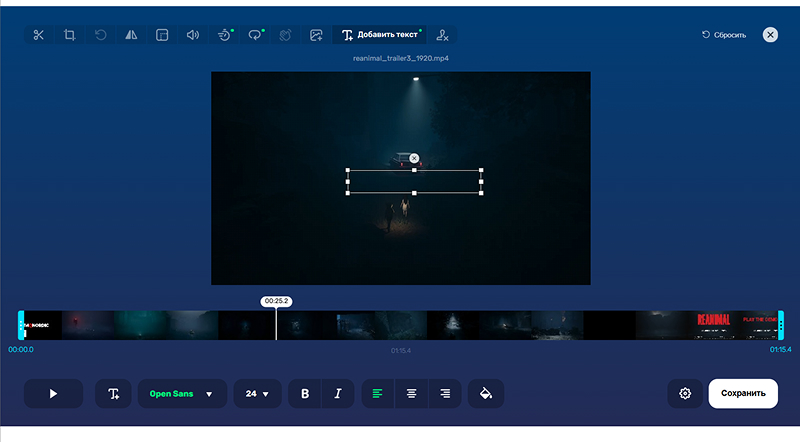Click the Сбросить reset button
The height and width of the screenshot is (442, 800).
pos(724,35)
